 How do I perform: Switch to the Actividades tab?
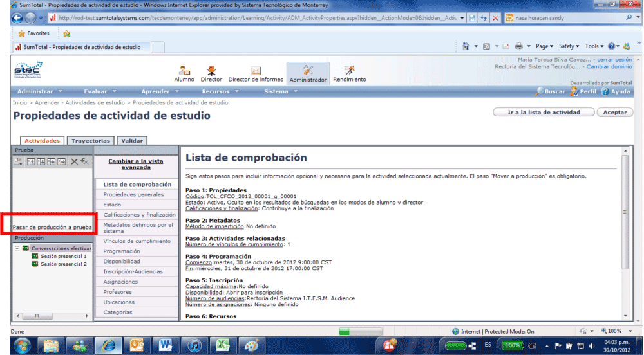pos(42,141)
